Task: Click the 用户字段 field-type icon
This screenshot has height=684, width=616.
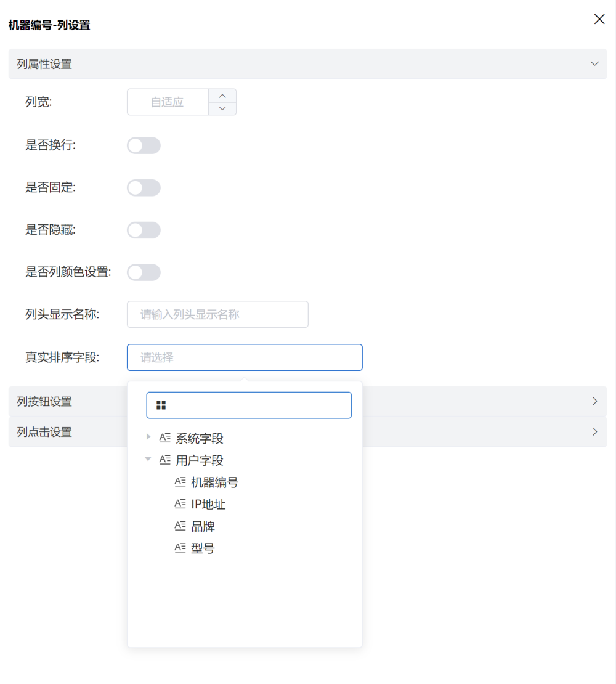Action: click(x=164, y=460)
